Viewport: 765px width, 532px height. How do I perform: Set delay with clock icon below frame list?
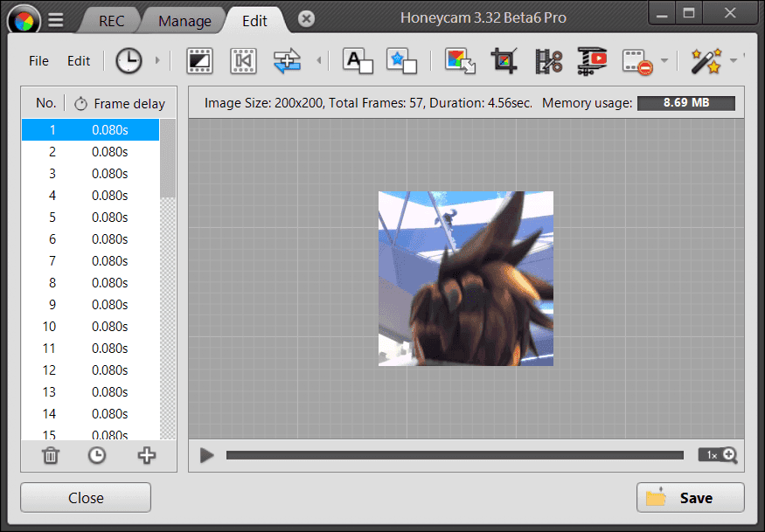(97, 455)
